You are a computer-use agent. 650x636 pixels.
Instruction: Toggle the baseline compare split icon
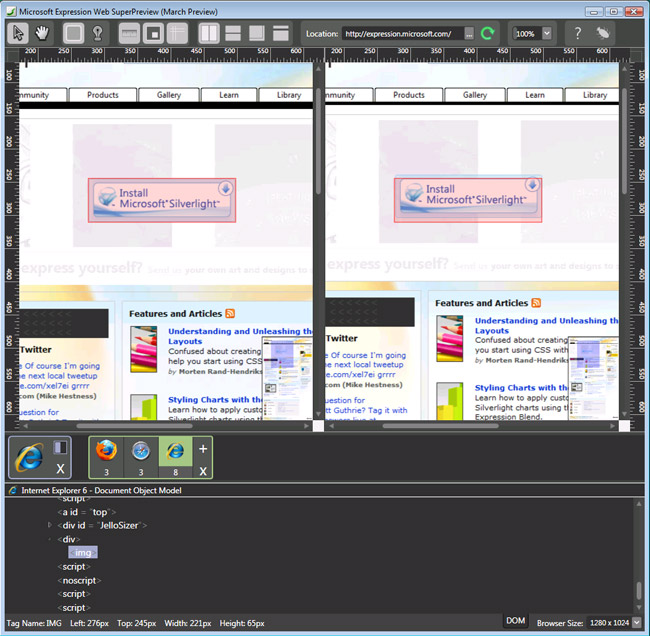(60, 447)
